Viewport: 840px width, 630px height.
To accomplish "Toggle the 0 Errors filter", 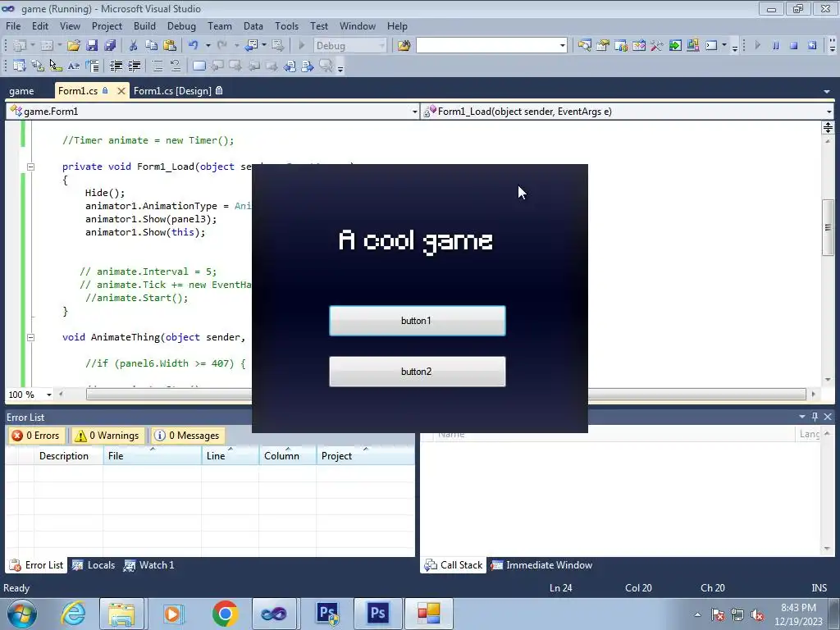I will (36, 436).
